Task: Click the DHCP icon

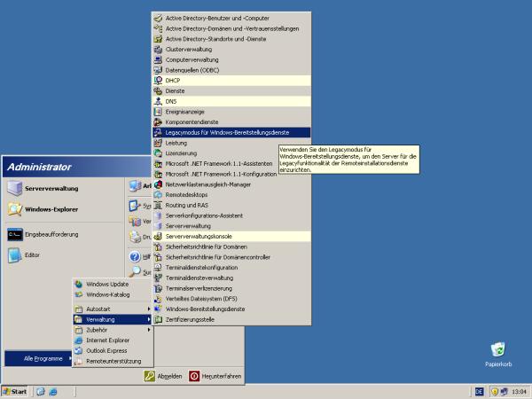Action: pyautogui.click(x=158, y=81)
